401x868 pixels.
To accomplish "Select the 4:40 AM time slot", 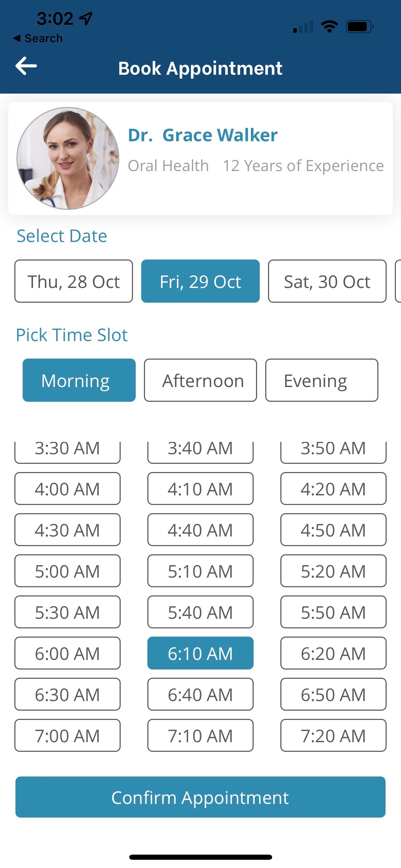I will pyautogui.click(x=200, y=530).
